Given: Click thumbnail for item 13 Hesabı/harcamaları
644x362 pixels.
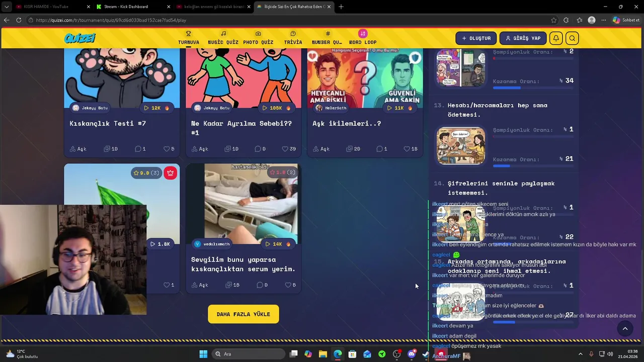Looking at the screenshot, I should click(461, 146).
